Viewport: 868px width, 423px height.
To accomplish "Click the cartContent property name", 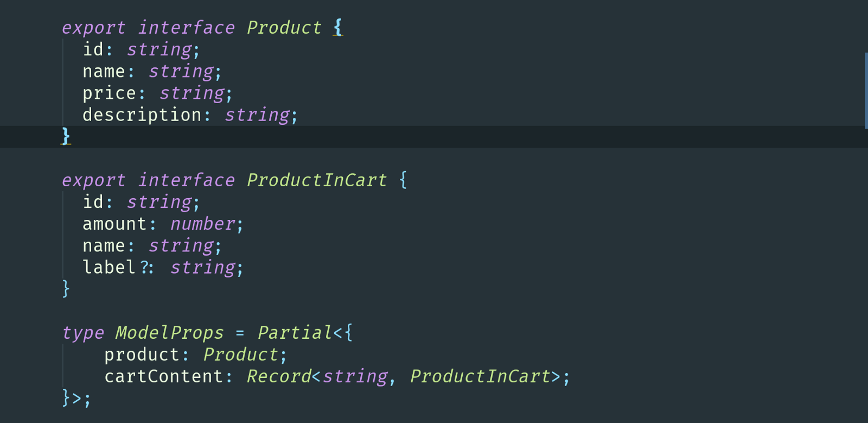I will point(164,376).
